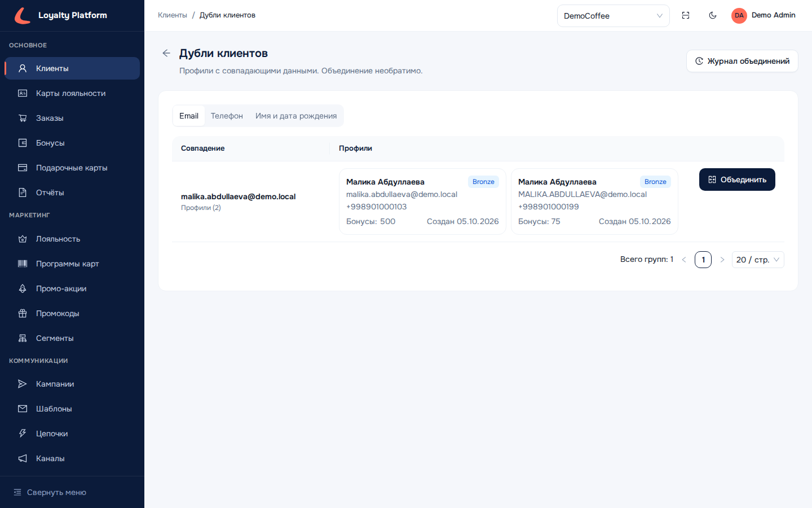The image size is (812, 508).
Task: Click the Объединить merge button
Action: point(737,179)
